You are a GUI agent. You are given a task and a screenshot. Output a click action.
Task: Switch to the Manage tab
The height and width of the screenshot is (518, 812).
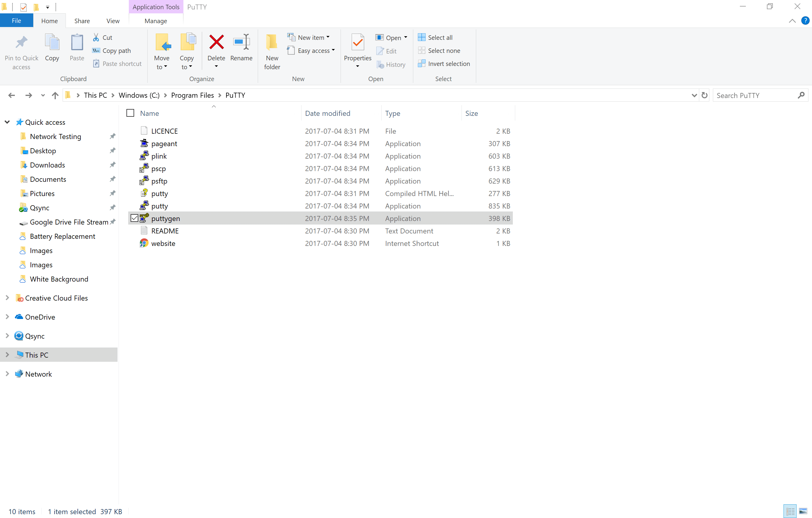[x=156, y=20]
